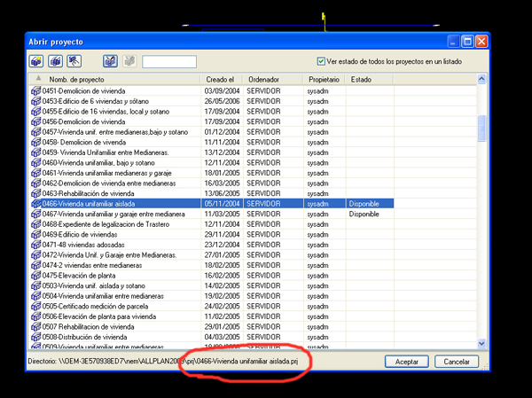Click the icon of selected 0466-Vivienda unifamiliar aislada

coord(36,204)
